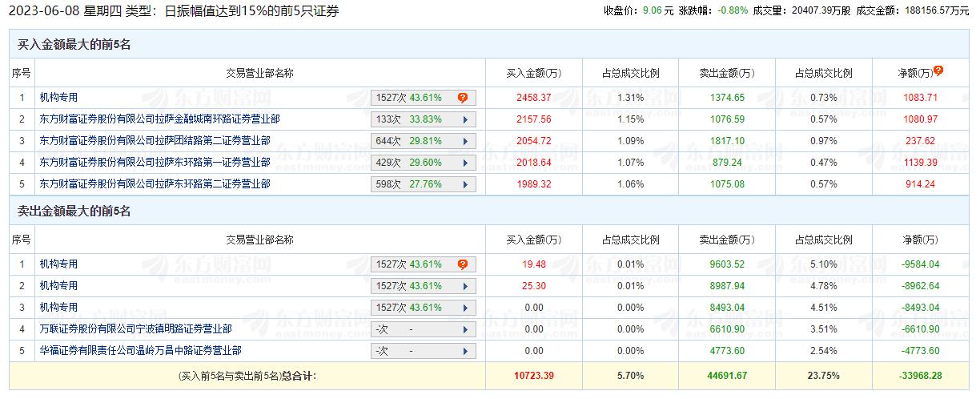980x399 pixels.
Task: Click arrow icon next to 598次 27.76%
Action: 464,184
